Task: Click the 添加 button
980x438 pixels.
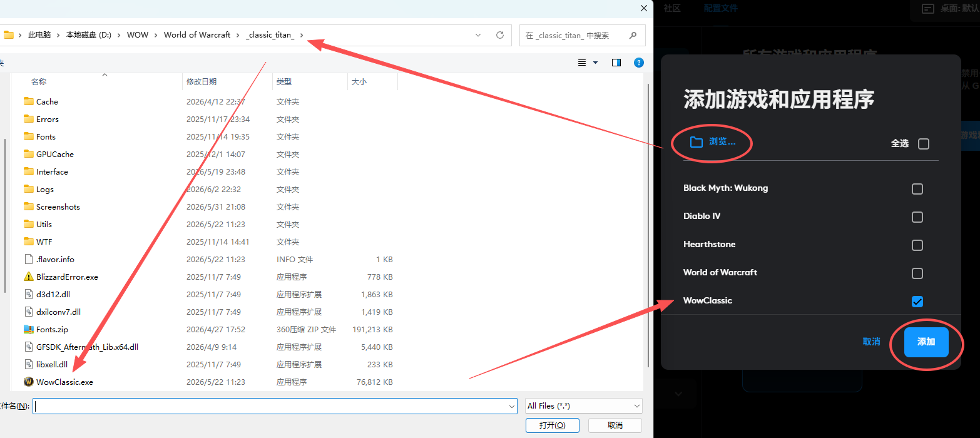Action: [926, 342]
